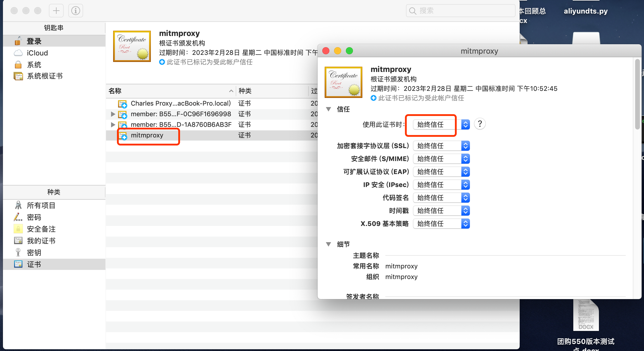Click the info toolbar button
644x351 pixels.
pyautogui.click(x=76, y=11)
